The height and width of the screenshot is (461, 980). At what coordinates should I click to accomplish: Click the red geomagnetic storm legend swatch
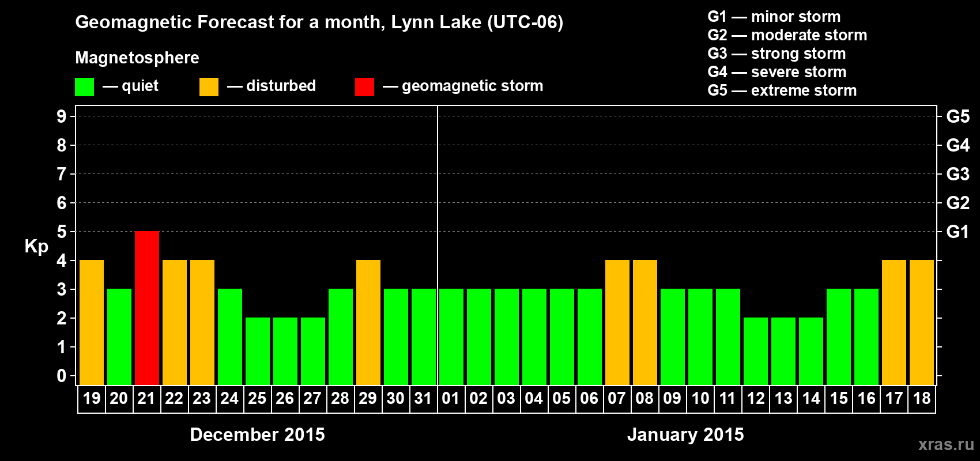coord(364,87)
